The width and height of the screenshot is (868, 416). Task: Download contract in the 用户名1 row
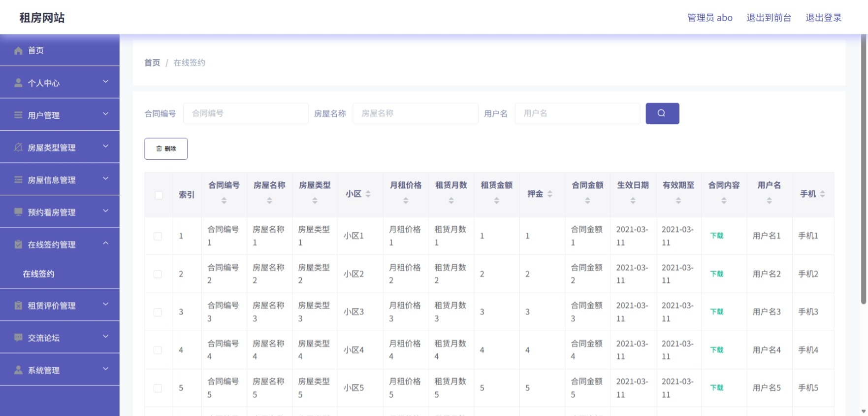[717, 236]
